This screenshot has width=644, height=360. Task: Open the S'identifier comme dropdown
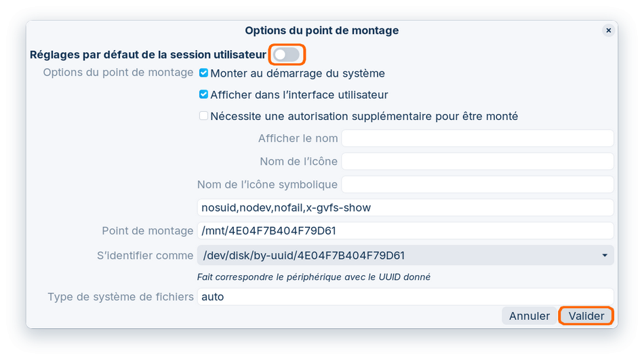tap(405, 256)
